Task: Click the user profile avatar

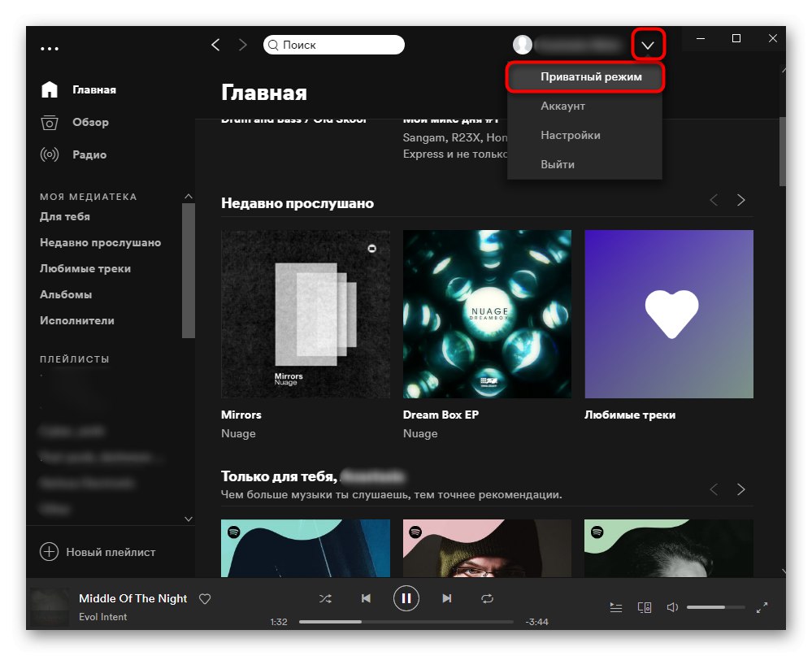Action: click(x=523, y=45)
